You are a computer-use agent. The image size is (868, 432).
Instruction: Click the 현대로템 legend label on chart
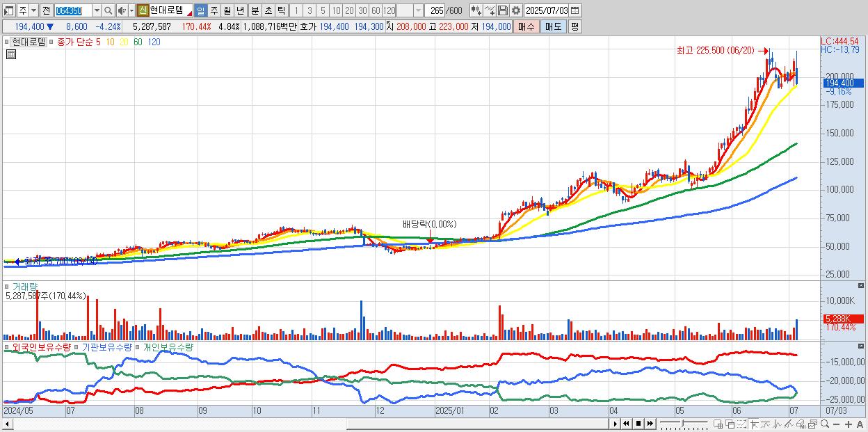pyautogui.click(x=29, y=42)
